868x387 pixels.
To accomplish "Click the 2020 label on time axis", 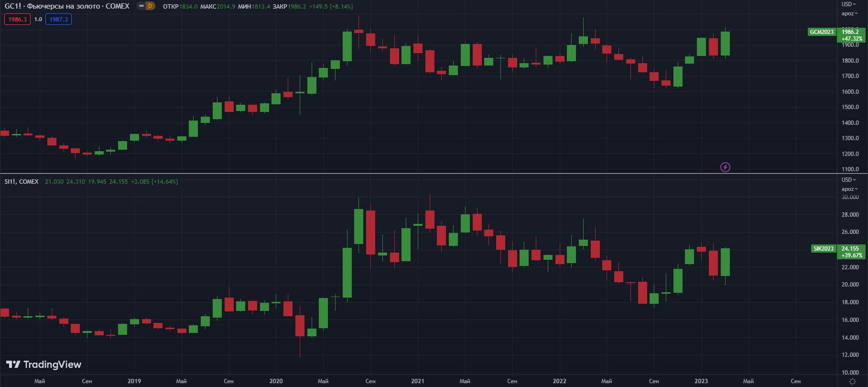I will coord(276,381).
